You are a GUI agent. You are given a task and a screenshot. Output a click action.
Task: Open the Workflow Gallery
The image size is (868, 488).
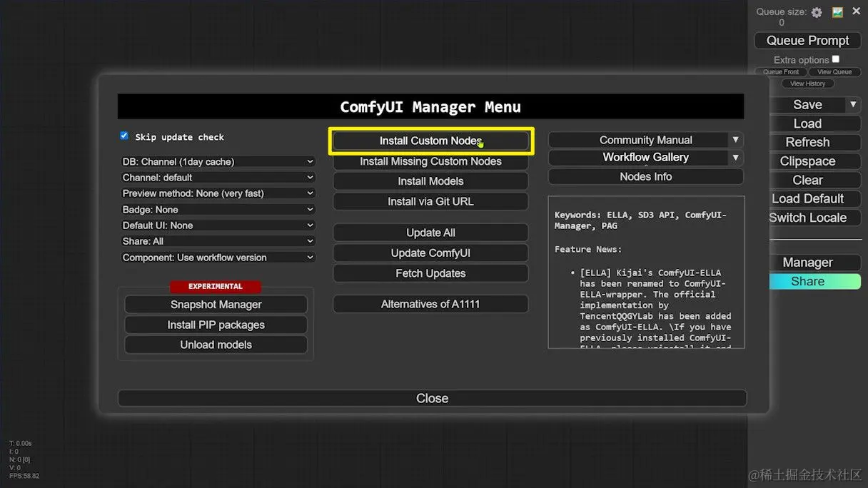[x=637, y=158]
